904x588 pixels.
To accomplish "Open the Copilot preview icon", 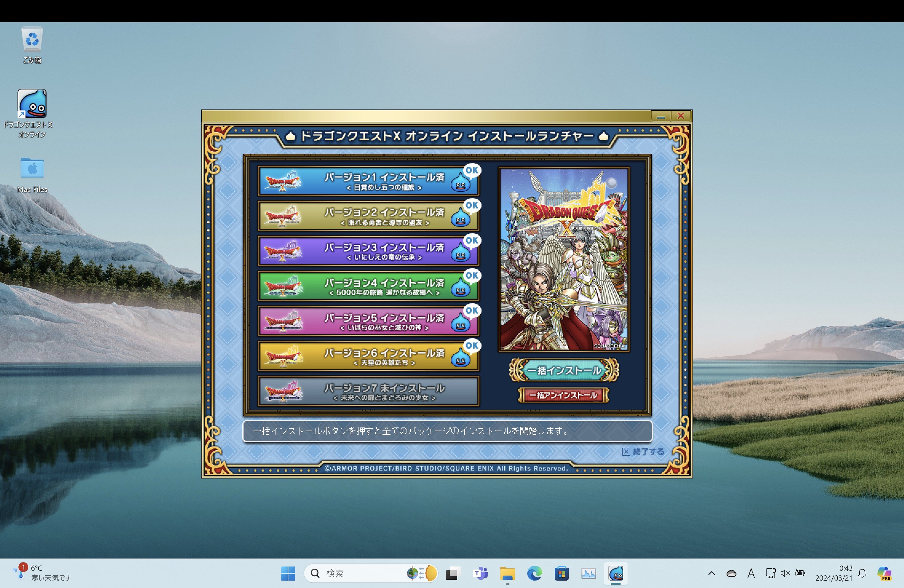I will [x=884, y=573].
